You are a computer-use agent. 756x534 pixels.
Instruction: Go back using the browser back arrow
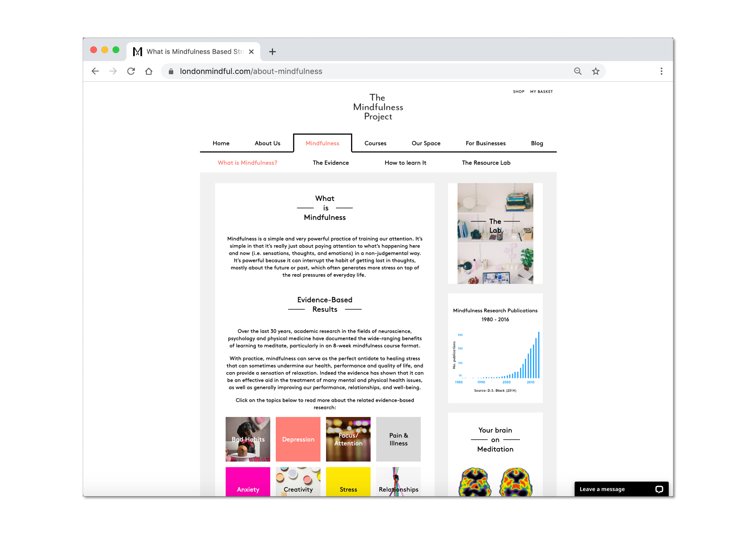(x=95, y=71)
